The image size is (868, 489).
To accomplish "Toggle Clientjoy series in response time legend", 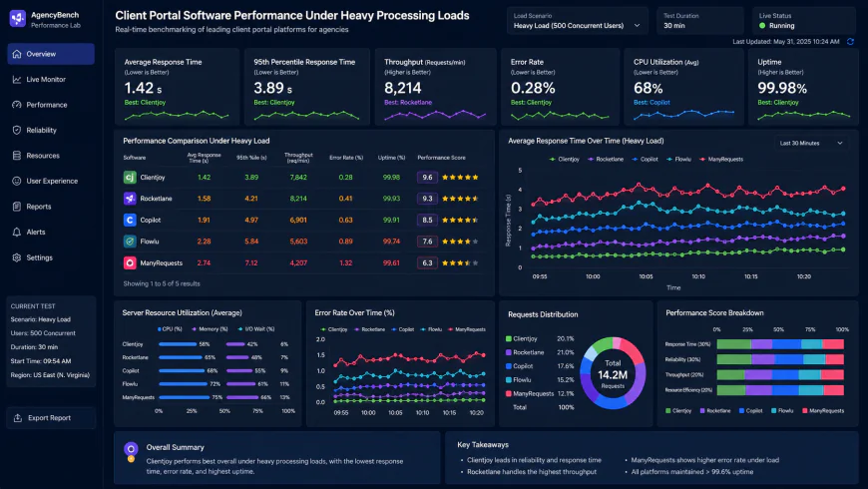I will [x=564, y=159].
